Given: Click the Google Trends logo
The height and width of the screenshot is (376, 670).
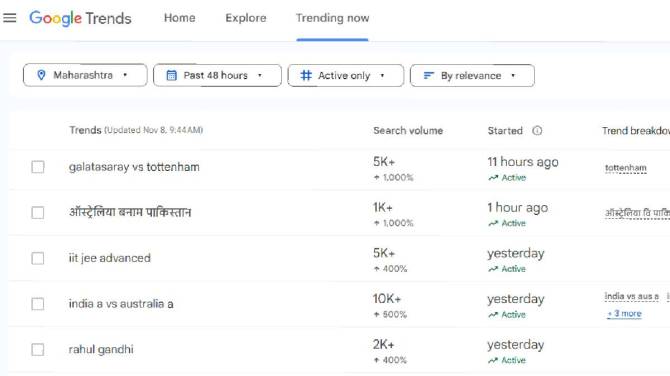Looking at the screenshot, I should pos(80,18).
